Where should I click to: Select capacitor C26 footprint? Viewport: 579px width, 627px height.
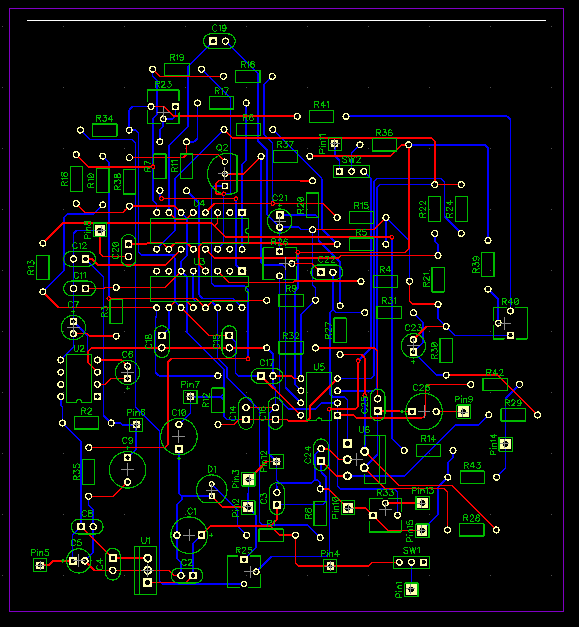pyautogui.click(x=424, y=411)
